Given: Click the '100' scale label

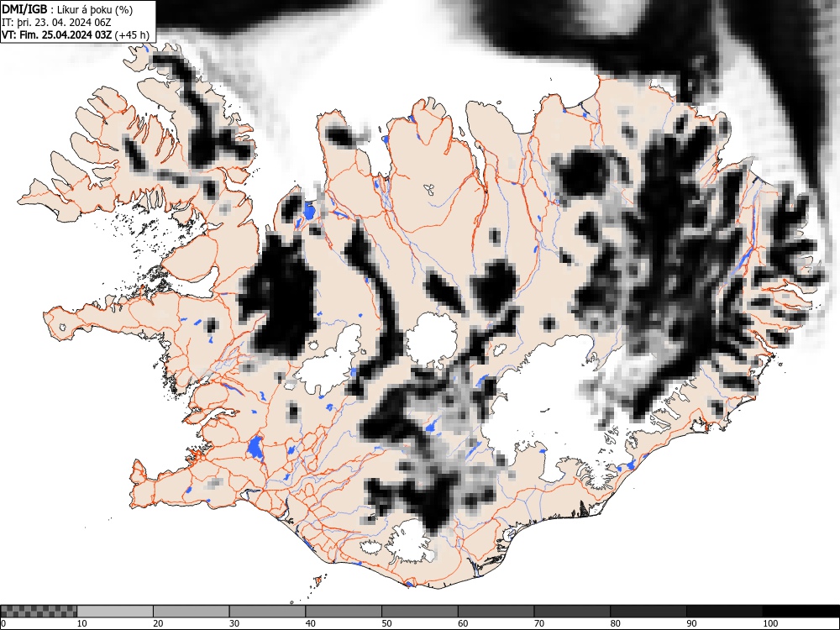Looking at the screenshot, I should (769, 623).
